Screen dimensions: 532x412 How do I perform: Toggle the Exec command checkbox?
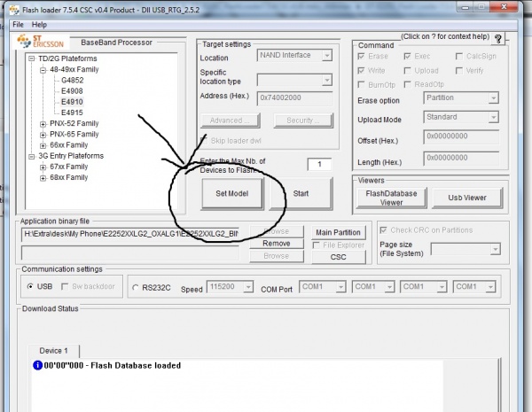click(407, 57)
